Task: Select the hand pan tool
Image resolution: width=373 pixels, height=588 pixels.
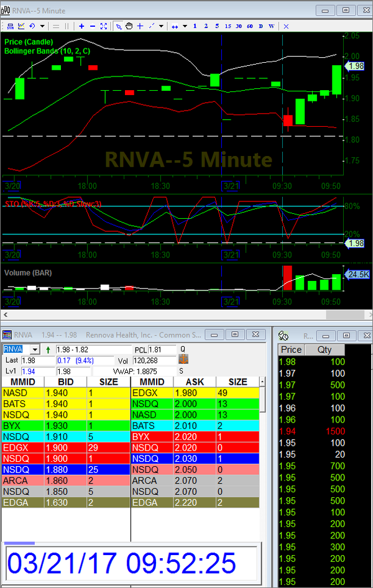Action: click(x=129, y=26)
